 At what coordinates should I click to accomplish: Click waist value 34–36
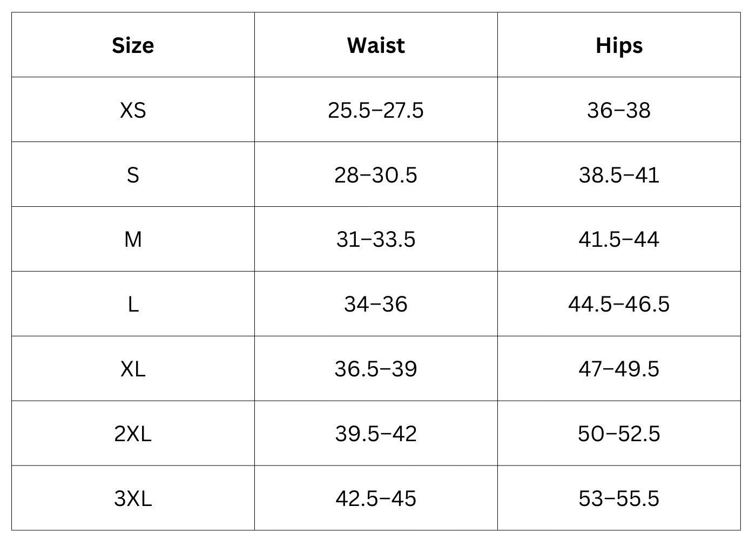pyautogui.click(x=376, y=304)
